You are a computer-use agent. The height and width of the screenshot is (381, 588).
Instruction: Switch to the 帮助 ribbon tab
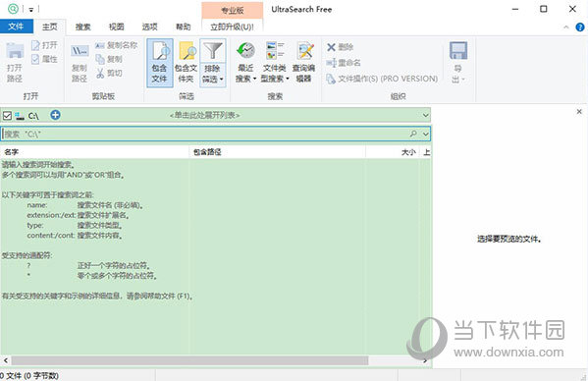pyautogui.click(x=183, y=27)
